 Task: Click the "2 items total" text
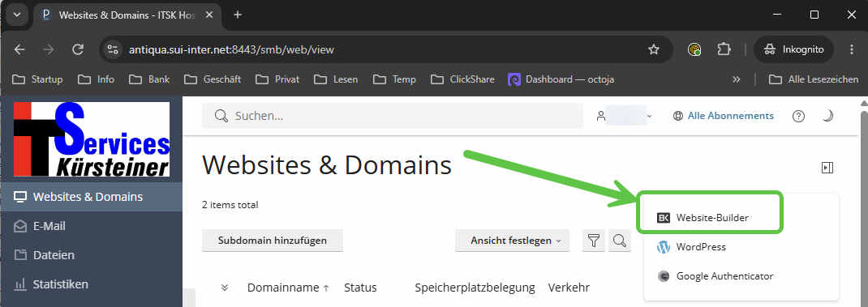(x=230, y=205)
